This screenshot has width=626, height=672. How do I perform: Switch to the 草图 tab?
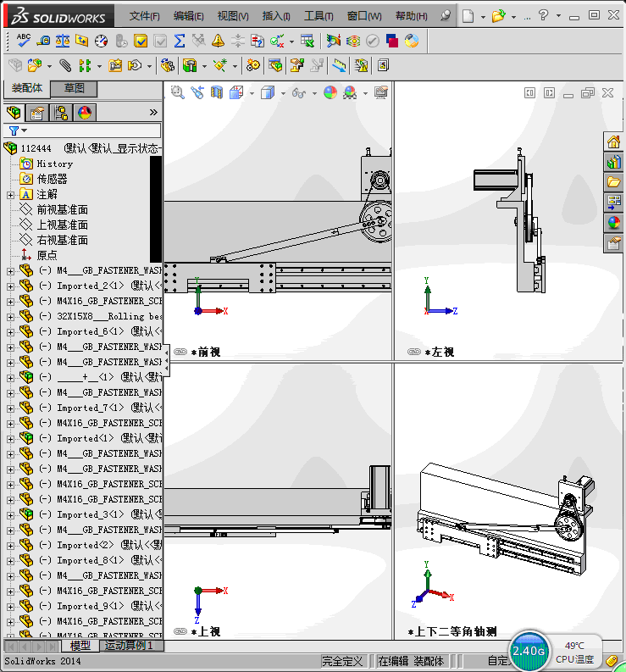coord(74,88)
